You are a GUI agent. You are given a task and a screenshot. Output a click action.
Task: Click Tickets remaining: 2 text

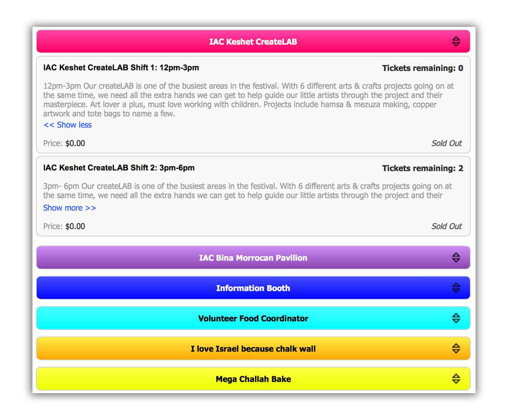coord(423,168)
